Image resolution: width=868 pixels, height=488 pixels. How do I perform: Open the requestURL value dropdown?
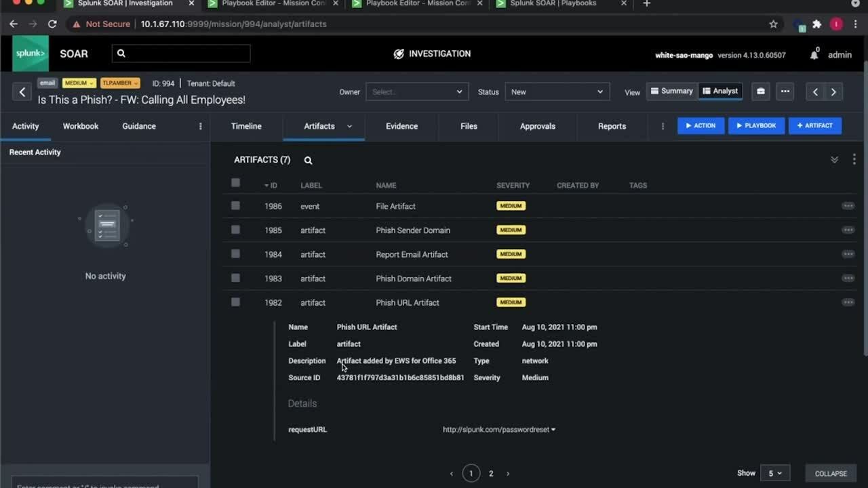click(x=553, y=430)
